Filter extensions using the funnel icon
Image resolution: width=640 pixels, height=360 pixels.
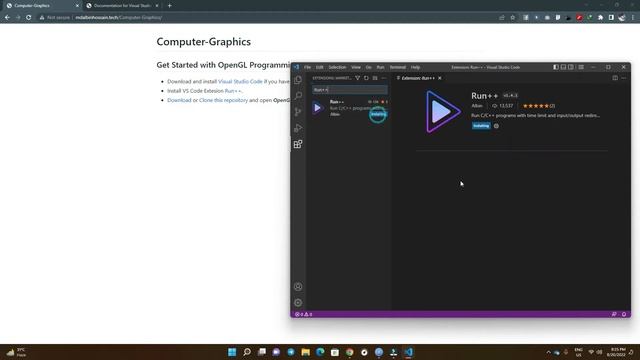357,78
